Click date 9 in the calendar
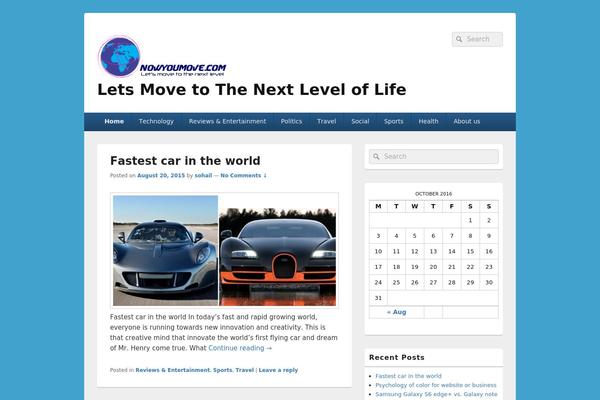The height and width of the screenshot is (400, 600). tap(489, 236)
